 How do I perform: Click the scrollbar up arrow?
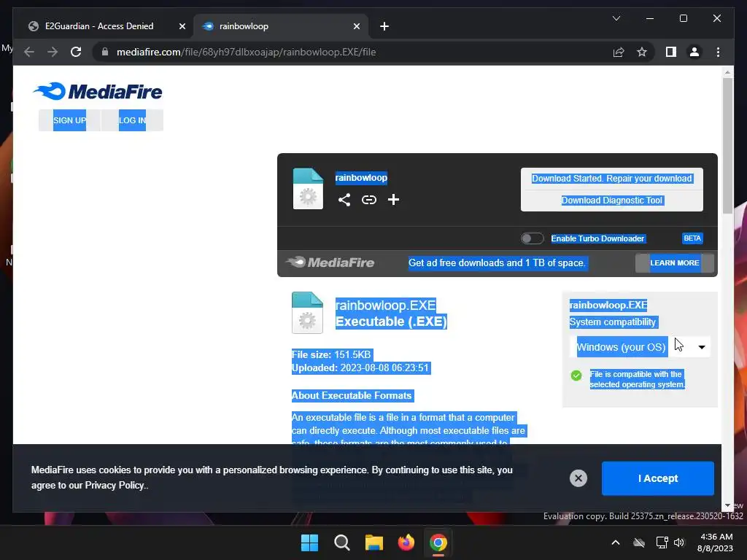[x=727, y=72]
